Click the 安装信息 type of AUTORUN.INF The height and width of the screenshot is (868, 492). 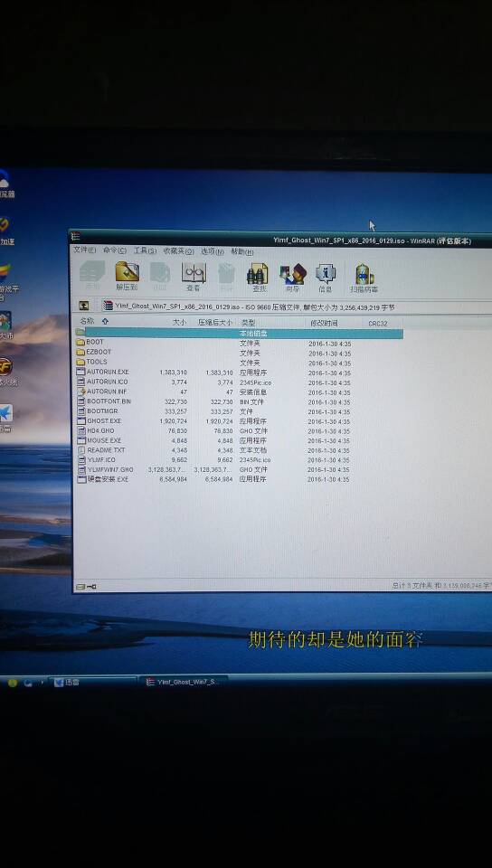253,392
